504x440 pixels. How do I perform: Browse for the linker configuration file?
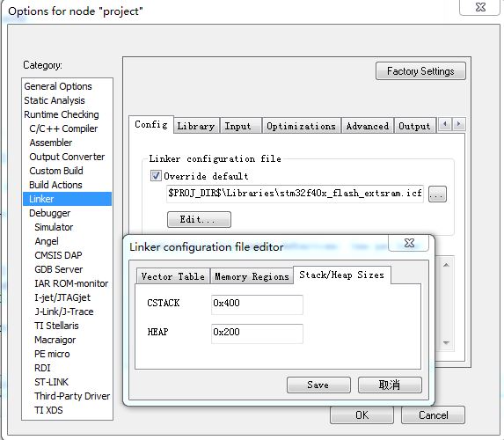point(437,194)
